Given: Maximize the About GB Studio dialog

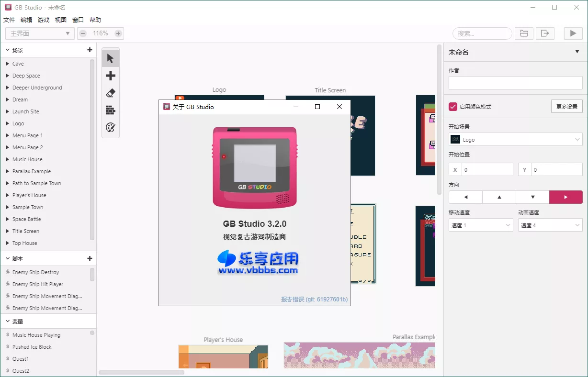Looking at the screenshot, I should [x=317, y=107].
